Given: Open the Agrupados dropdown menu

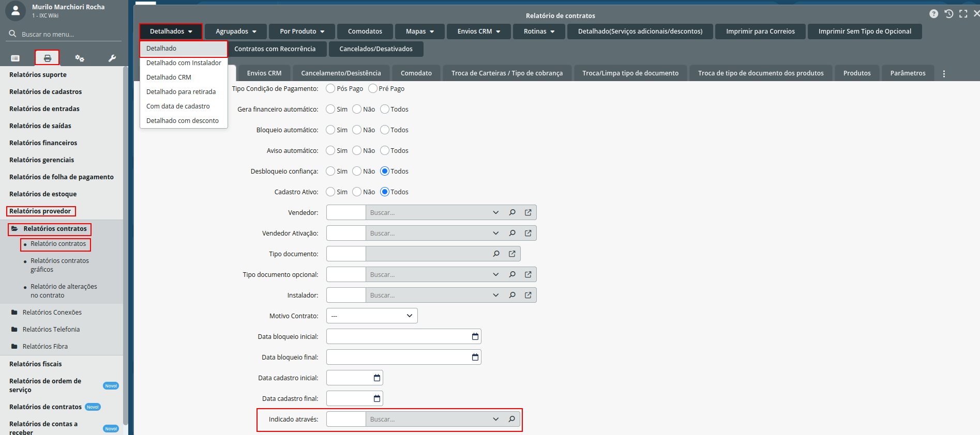Looking at the screenshot, I should (236, 32).
